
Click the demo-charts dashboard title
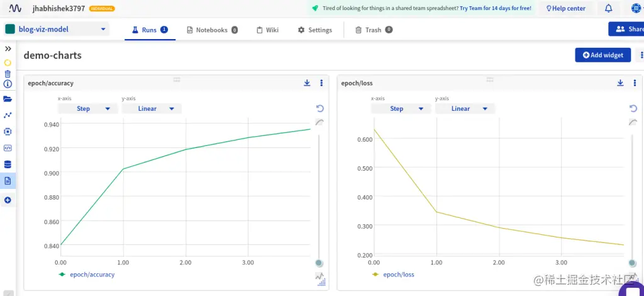53,55
